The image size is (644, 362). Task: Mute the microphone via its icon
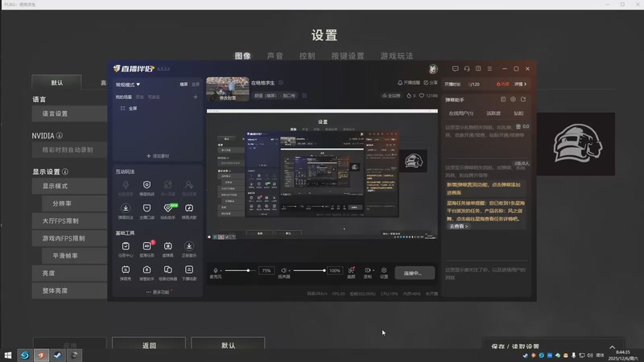pos(215,270)
